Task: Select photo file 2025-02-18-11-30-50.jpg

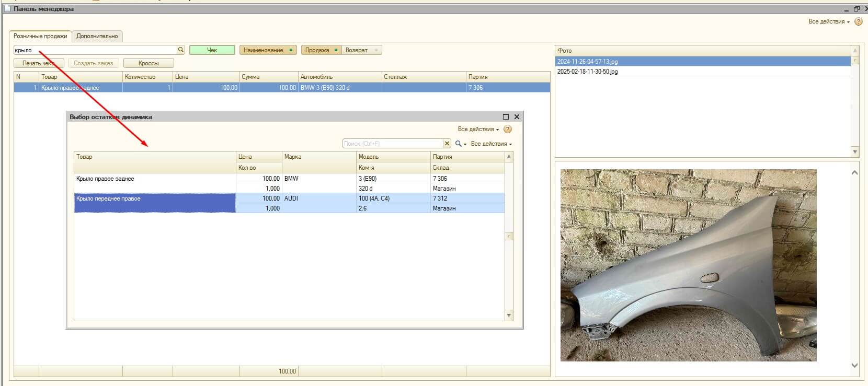Action: [587, 72]
